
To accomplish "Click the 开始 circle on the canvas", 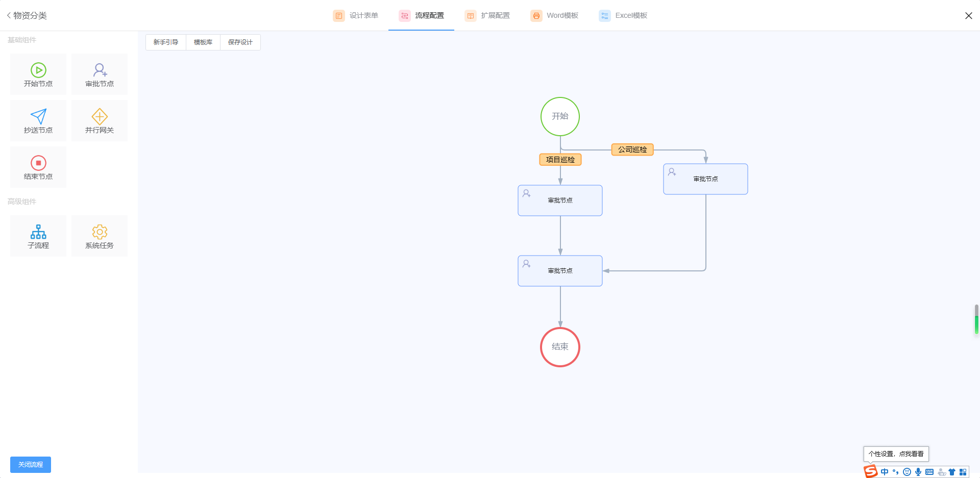I will (x=560, y=116).
